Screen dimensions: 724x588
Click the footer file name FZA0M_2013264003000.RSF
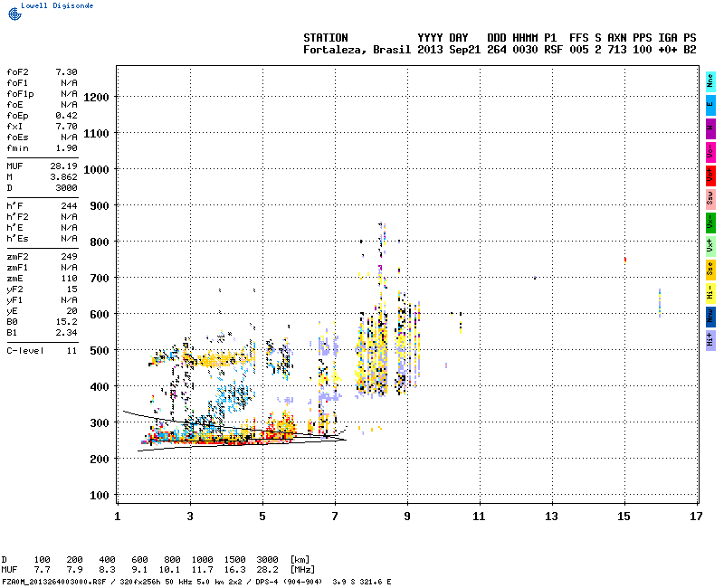click(54, 582)
